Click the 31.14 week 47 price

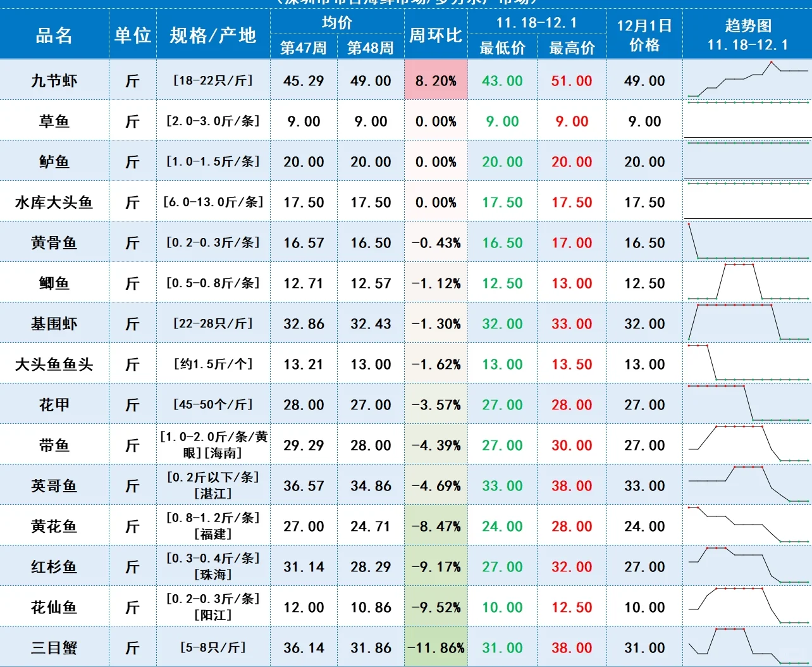tap(304, 567)
